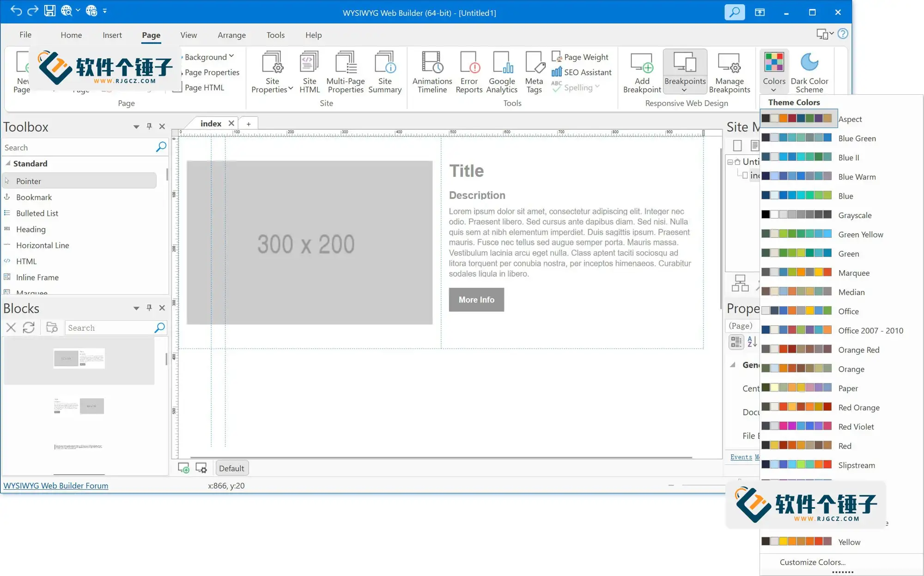Open Multi-Page Properties
This screenshot has height=576, width=924.
(346, 72)
